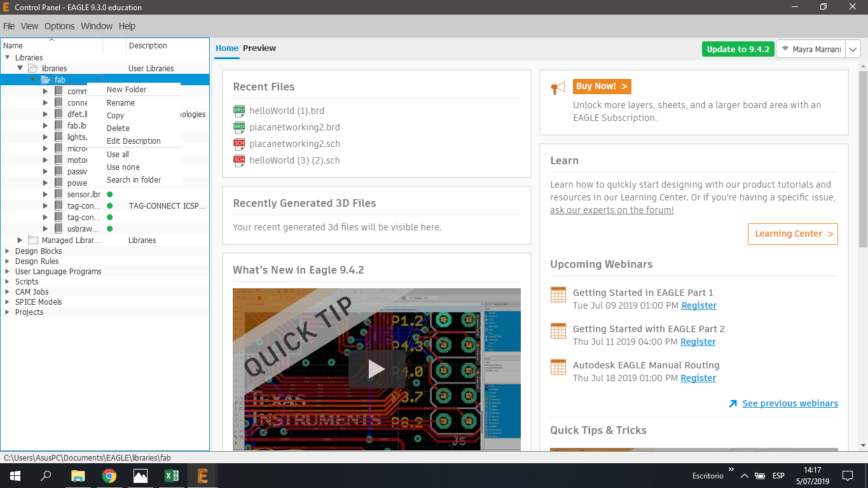Click the fab folder icon in tree
This screenshot has height=488, width=868.
[x=45, y=80]
